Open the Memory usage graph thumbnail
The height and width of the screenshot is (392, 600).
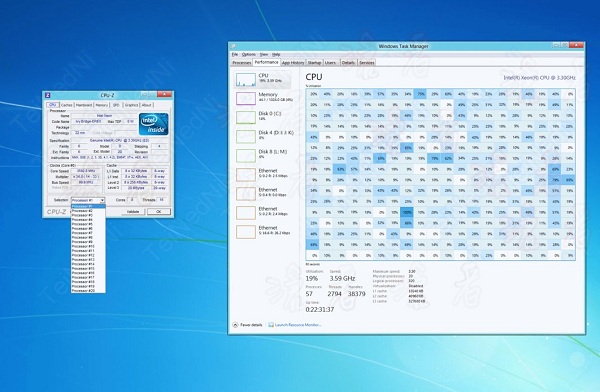246,98
